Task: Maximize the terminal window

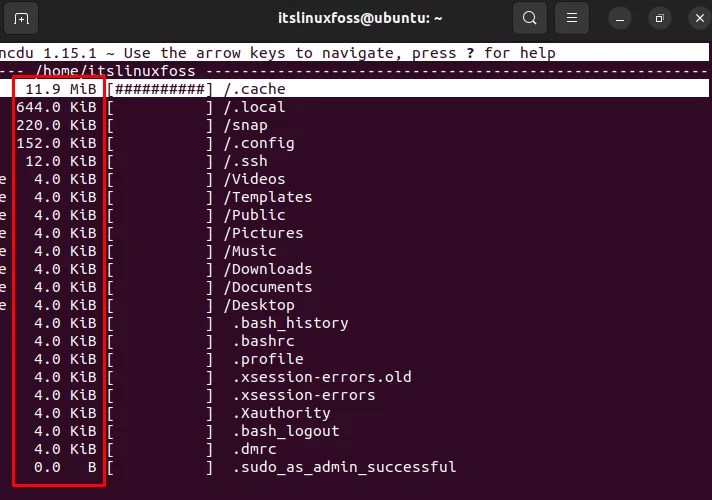Action: tap(659, 19)
